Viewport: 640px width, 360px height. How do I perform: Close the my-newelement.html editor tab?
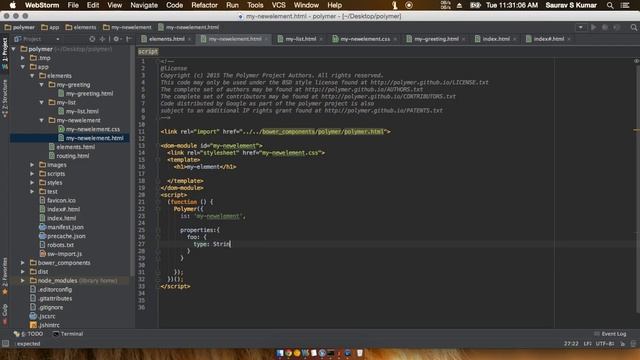pos(266,39)
